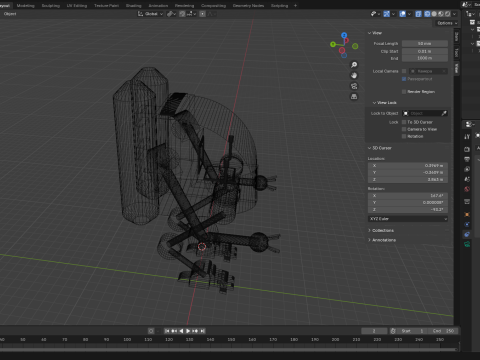
Task: Switch to the Geometry Nodes workspace tab
Action: (248, 5)
